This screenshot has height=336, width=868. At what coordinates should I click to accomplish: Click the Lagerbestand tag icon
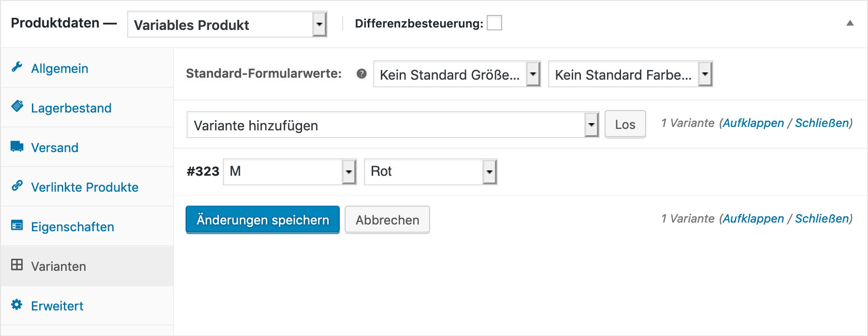[17, 106]
